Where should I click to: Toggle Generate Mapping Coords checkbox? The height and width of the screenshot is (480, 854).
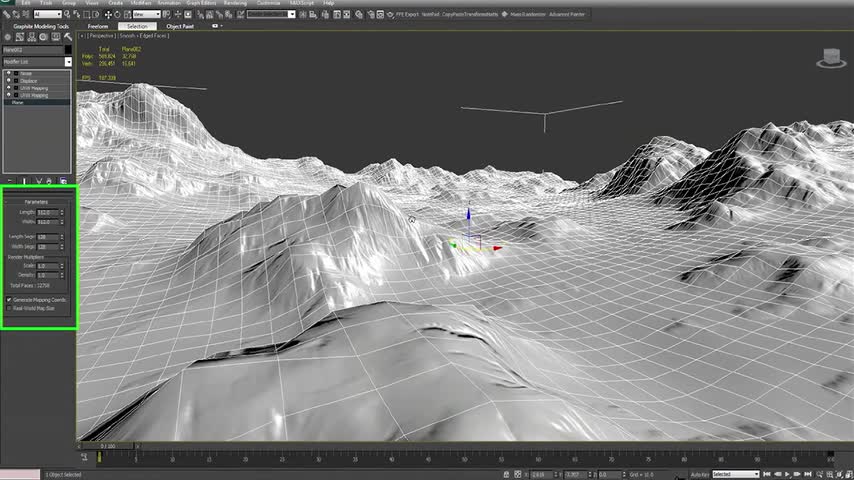pos(10,299)
